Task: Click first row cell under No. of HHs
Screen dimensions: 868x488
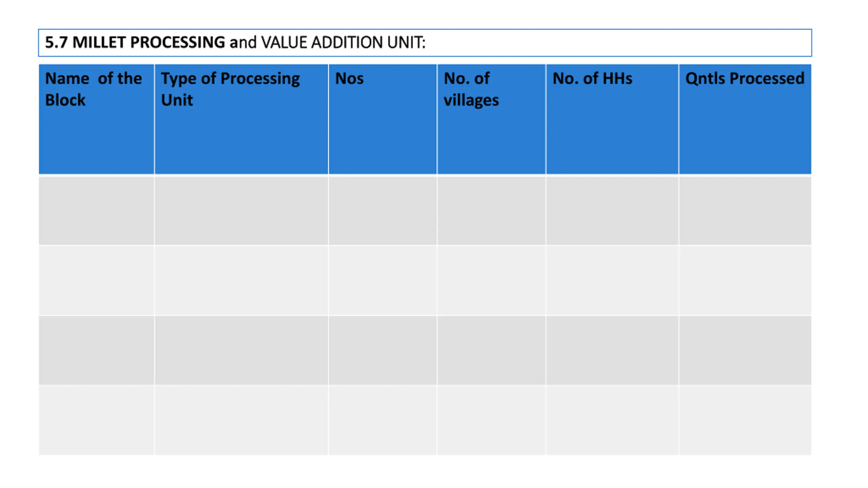Action: click(x=612, y=210)
